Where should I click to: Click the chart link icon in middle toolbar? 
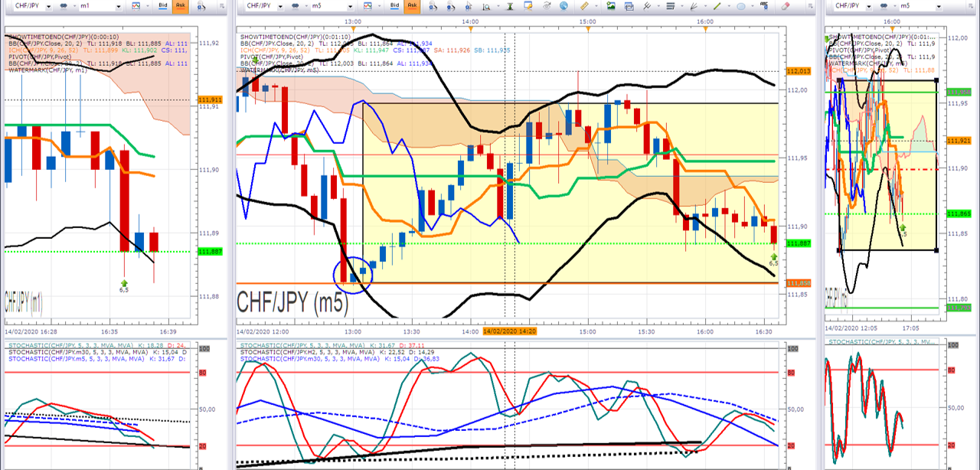[295, 5]
